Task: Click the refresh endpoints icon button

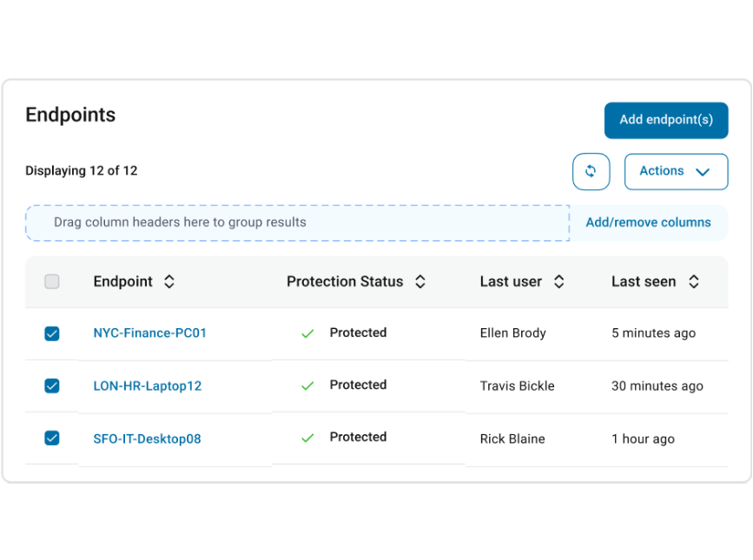Action: click(x=591, y=171)
